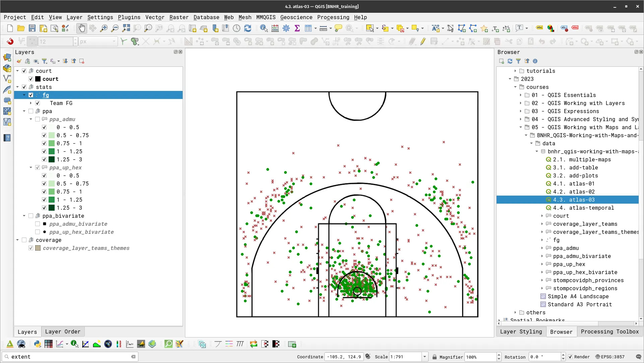Toggle editing mode with the pencil icon

click(423, 41)
